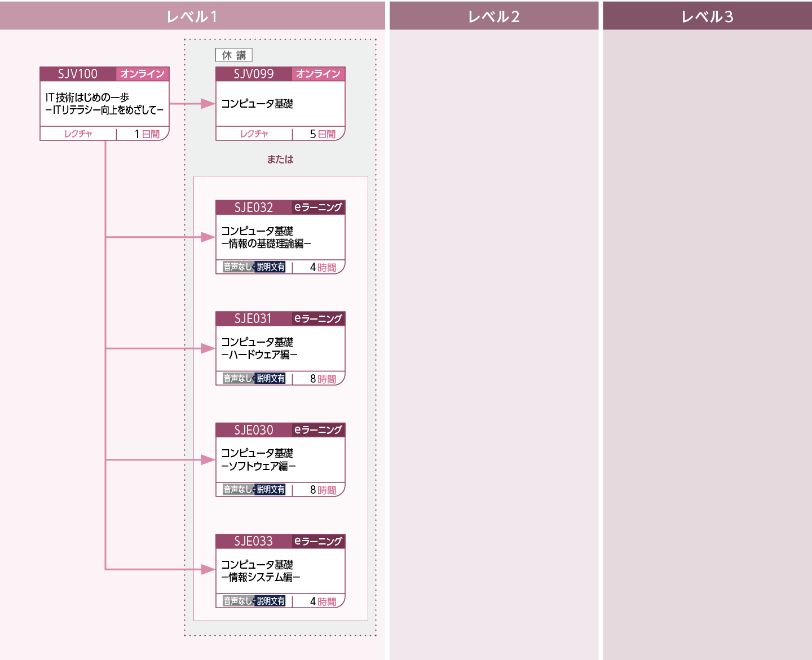Click the eラーニング badge on SJE033

tap(319, 541)
